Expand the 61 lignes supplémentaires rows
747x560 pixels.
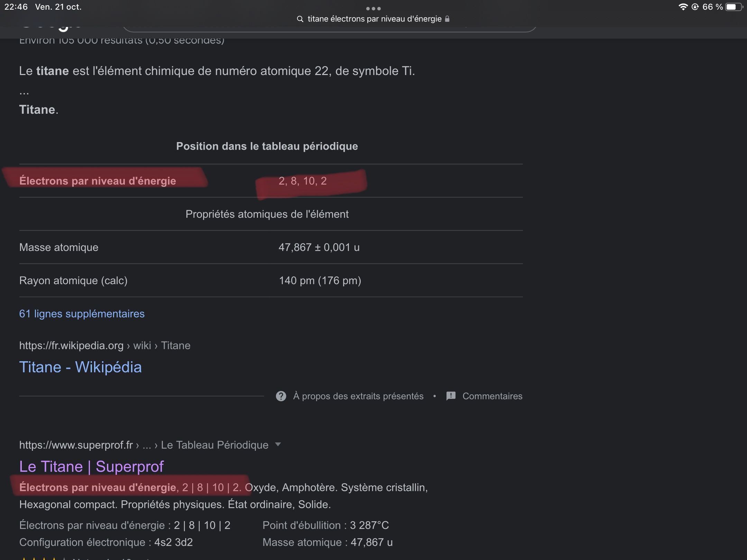point(82,314)
